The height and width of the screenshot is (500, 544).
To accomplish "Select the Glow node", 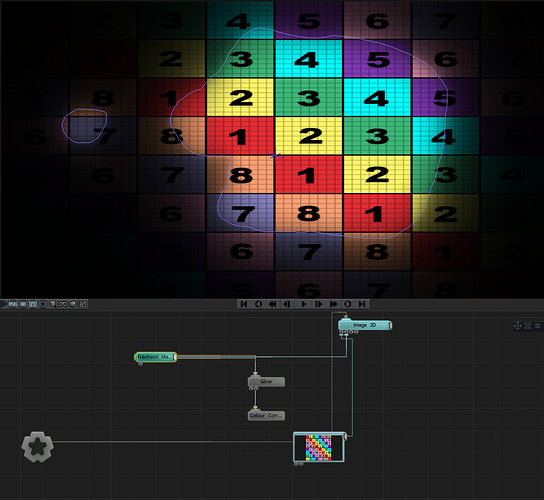I will [266, 381].
